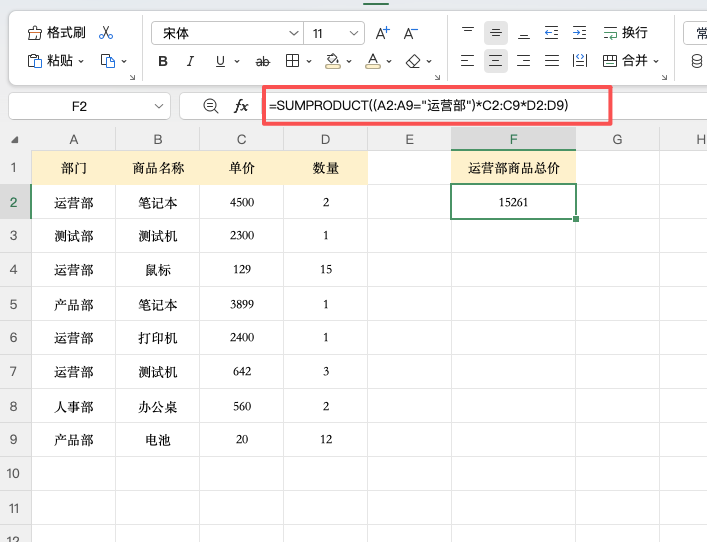The width and height of the screenshot is (707, 542).
Task: Click the fx insert function icon
Action: (241, 106)
